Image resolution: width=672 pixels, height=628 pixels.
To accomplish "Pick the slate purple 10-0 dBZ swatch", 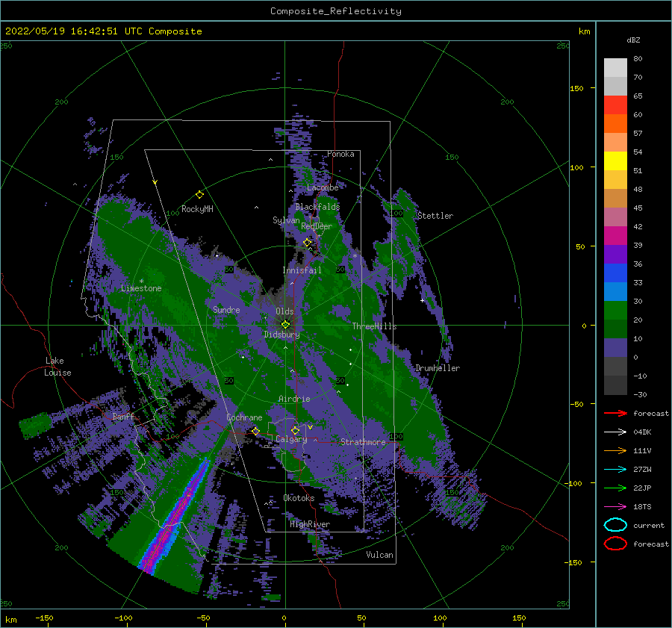I will pyautogui.click(x=615, y=348).
